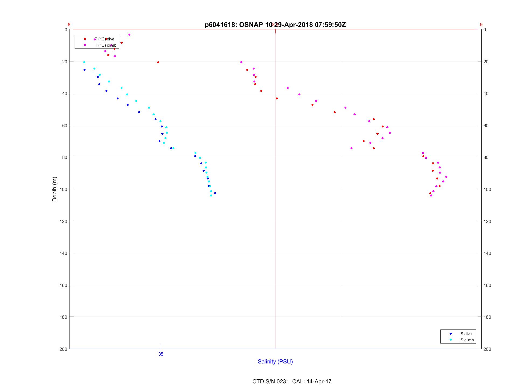The width and height of the screenshot is (532, 392).
Task: Select the 'S dive' legend entry
Action: (466, 334)
